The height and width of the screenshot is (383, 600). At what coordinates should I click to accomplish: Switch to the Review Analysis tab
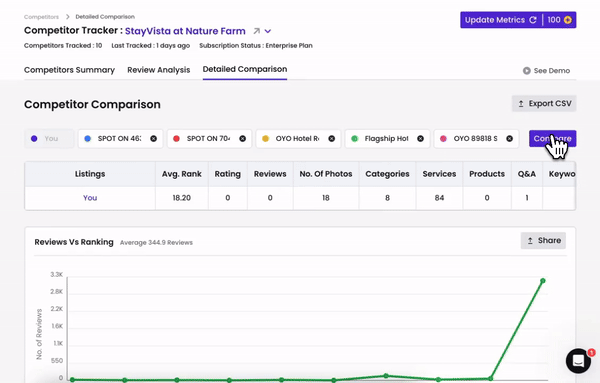click(158, 70)
